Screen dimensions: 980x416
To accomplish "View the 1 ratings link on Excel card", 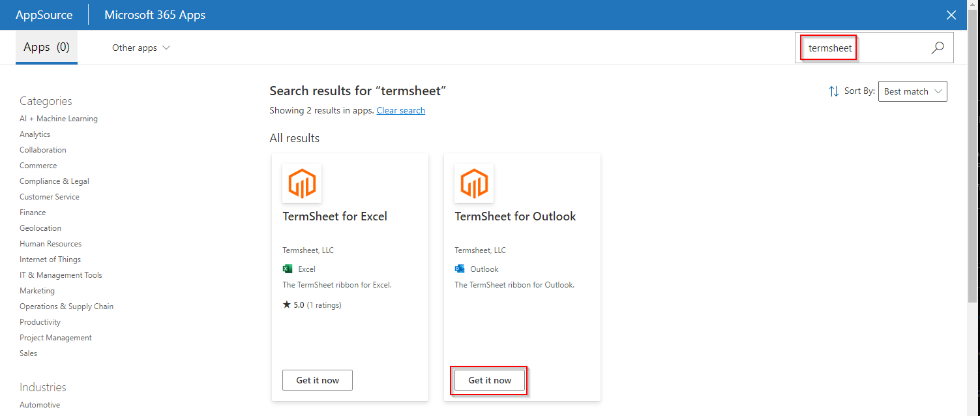I will tap(324, 305).
